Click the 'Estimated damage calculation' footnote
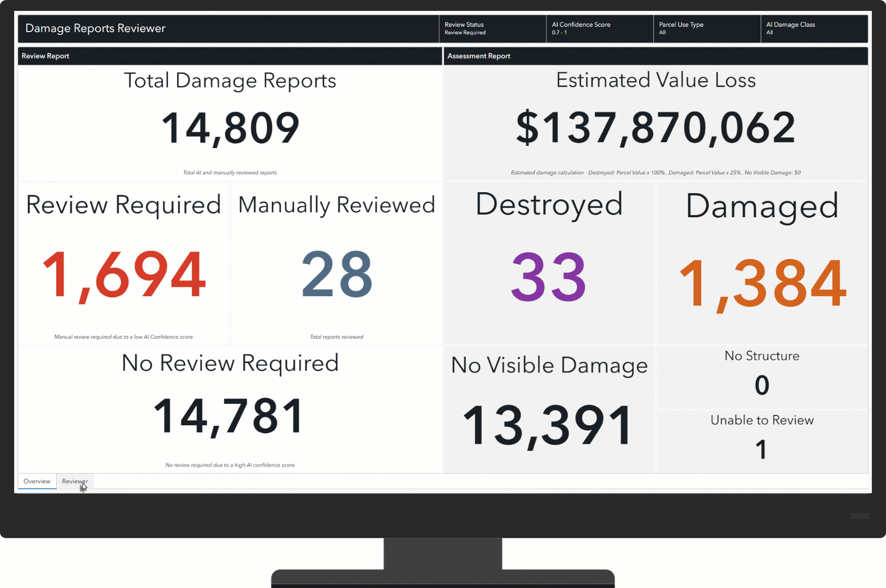886x588 pixels. [x=656, y=173]
